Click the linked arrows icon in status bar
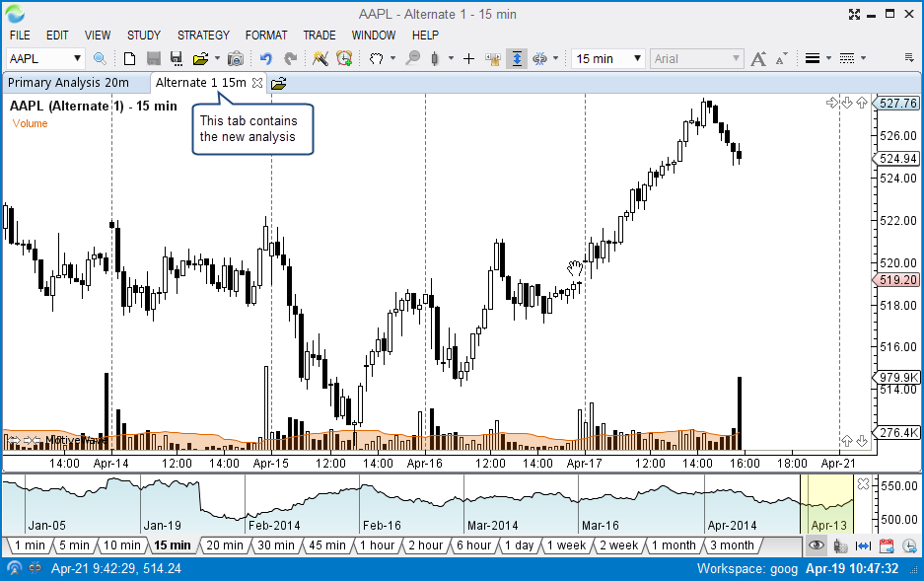924x581 pixels. [x=36, y=568]
